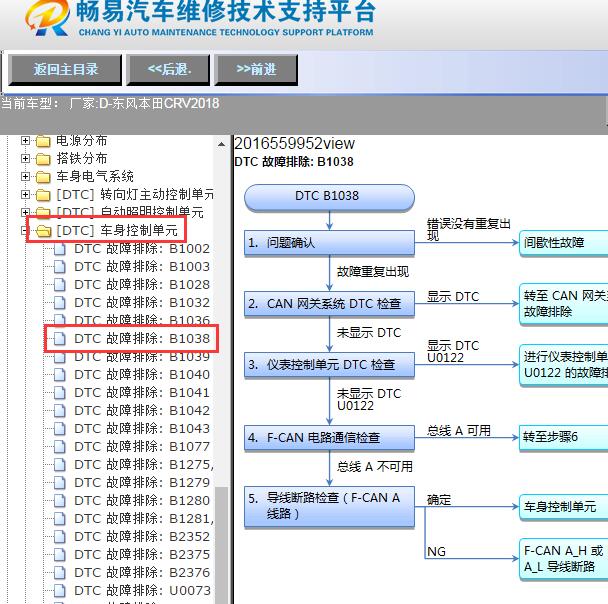
Task: Click page icon beside DTC B2352
Action: [x=59, y=537]
